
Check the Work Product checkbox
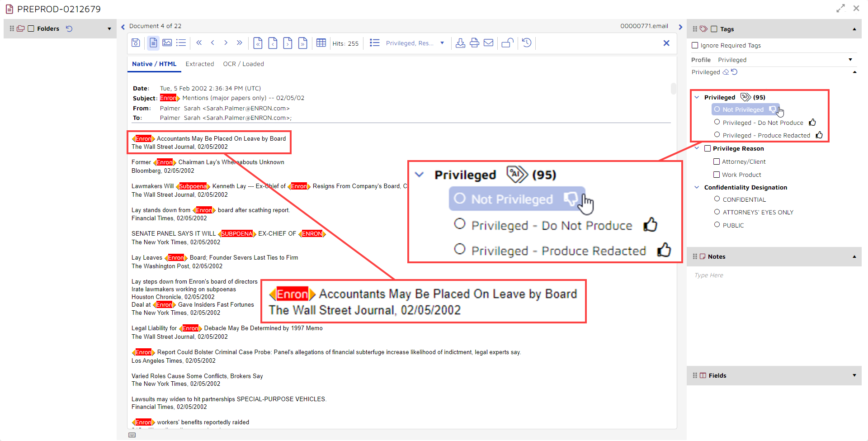pos(717,175)
